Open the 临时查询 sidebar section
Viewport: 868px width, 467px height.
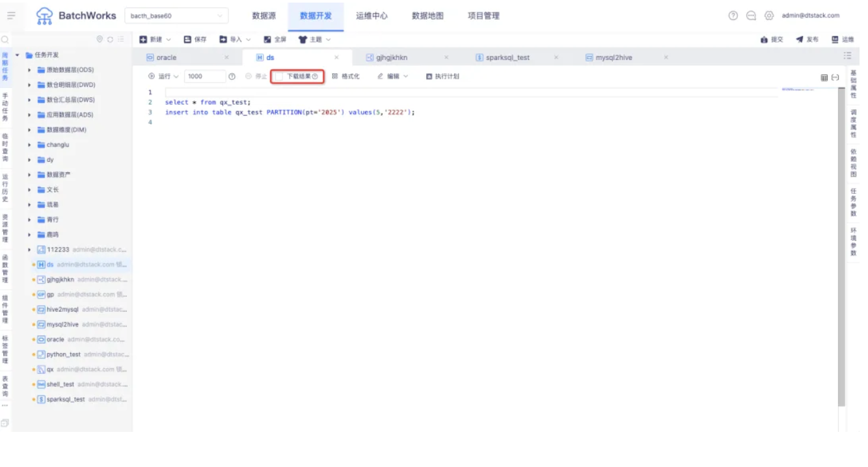pos(5,148)
